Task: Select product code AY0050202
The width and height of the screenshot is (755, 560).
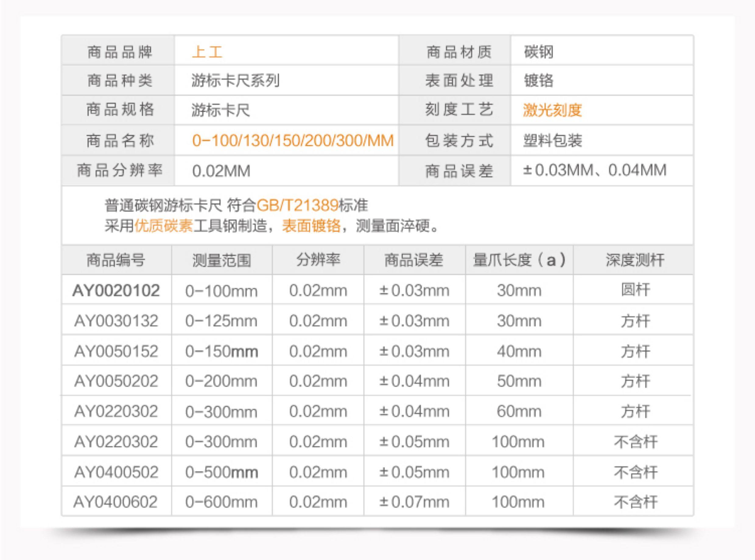Action: pyautogui.click(x=116, y=381)
